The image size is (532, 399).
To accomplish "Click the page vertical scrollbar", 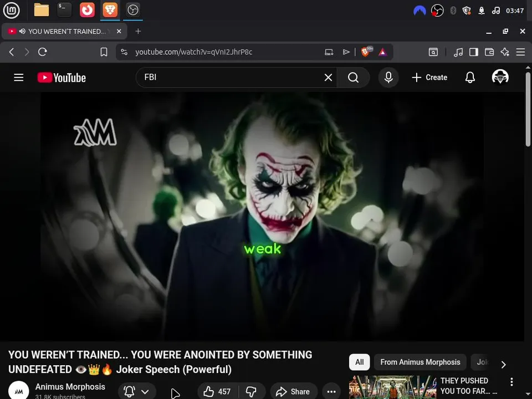I will point(528,109).
